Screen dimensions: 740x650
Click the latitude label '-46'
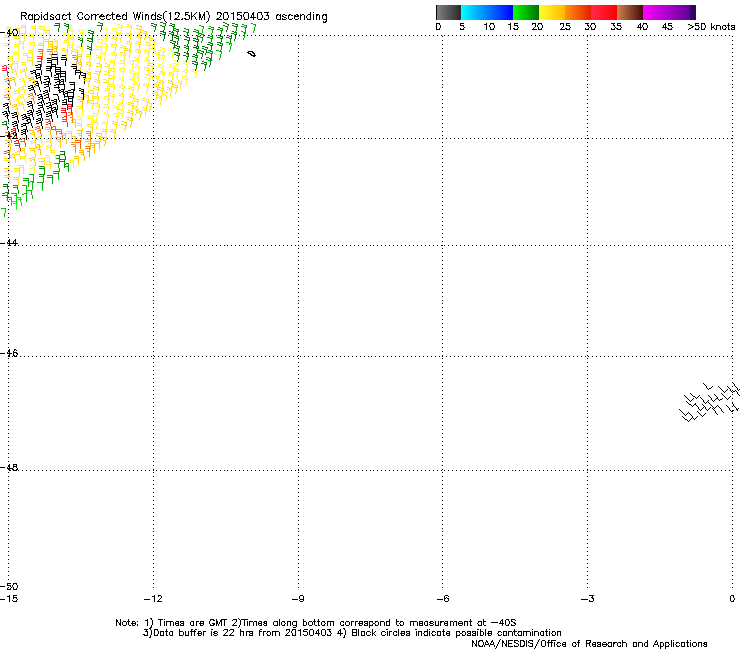9,353
